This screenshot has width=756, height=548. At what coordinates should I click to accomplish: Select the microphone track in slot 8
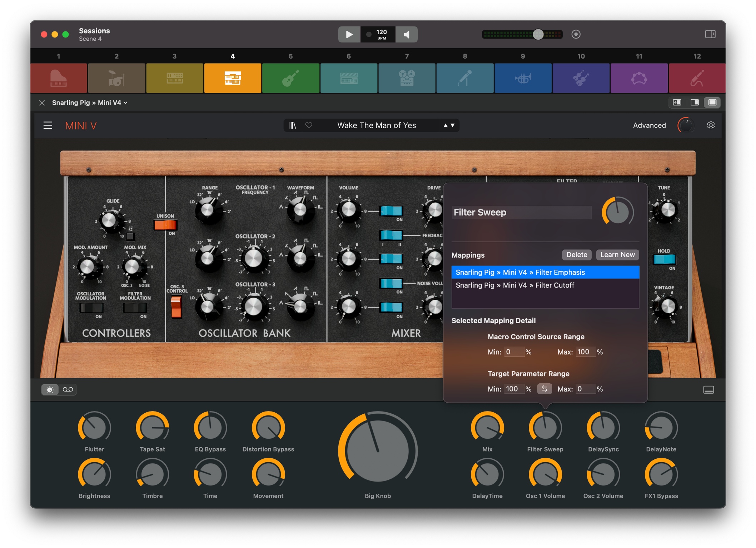[465, 78]
